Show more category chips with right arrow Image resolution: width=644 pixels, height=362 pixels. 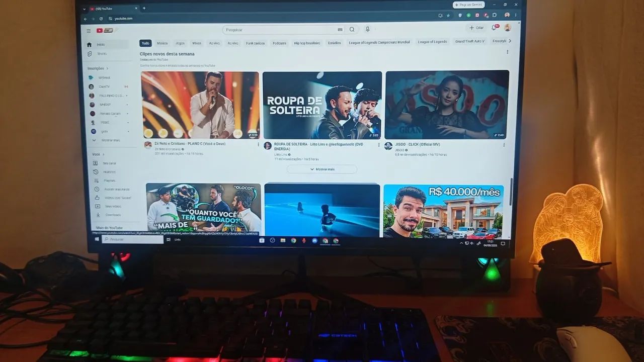point(510,41)
